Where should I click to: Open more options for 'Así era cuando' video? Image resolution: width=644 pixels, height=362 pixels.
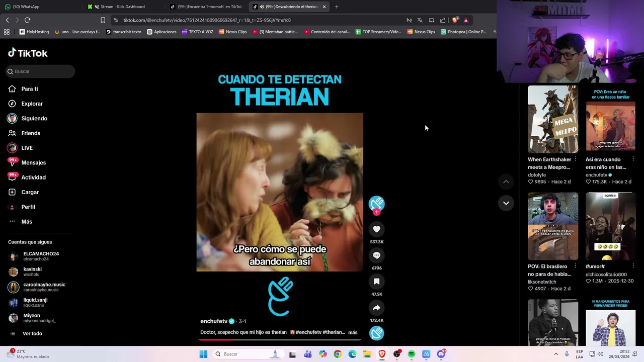633,159
